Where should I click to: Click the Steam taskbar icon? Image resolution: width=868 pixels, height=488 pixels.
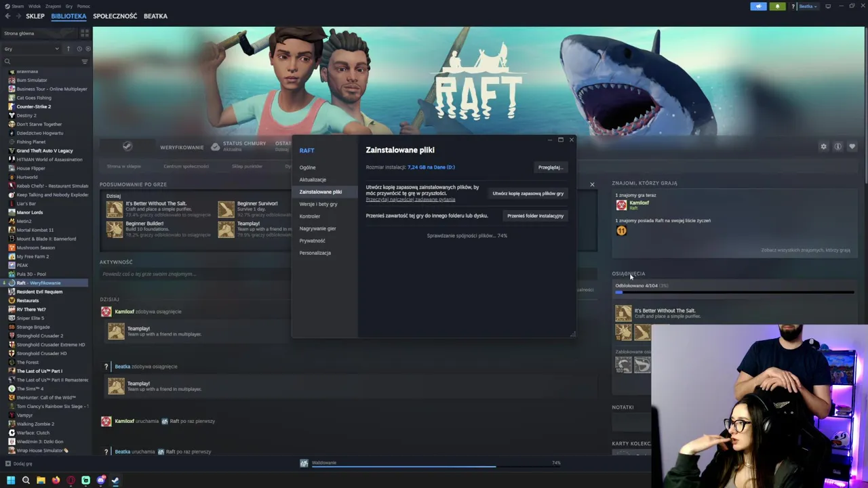[x=115, y=481]
